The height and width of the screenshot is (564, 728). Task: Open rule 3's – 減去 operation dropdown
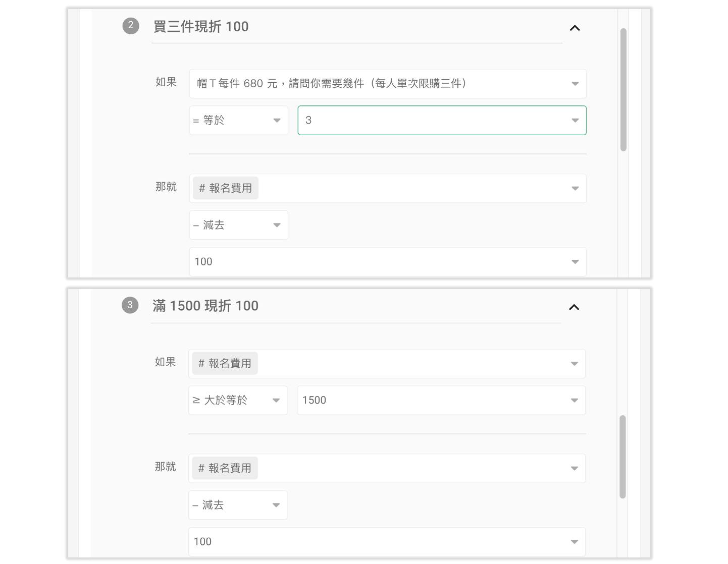tap(237, 505)
